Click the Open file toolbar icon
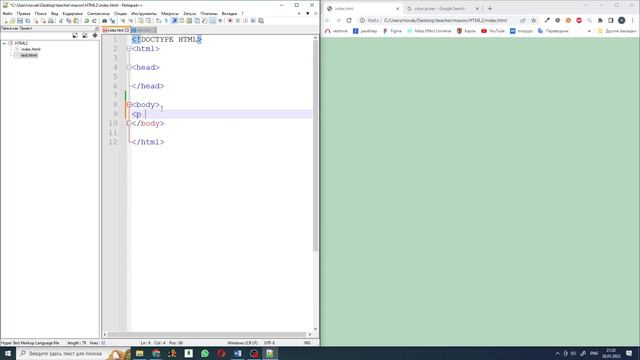The image size is (640, 360). 12,20
